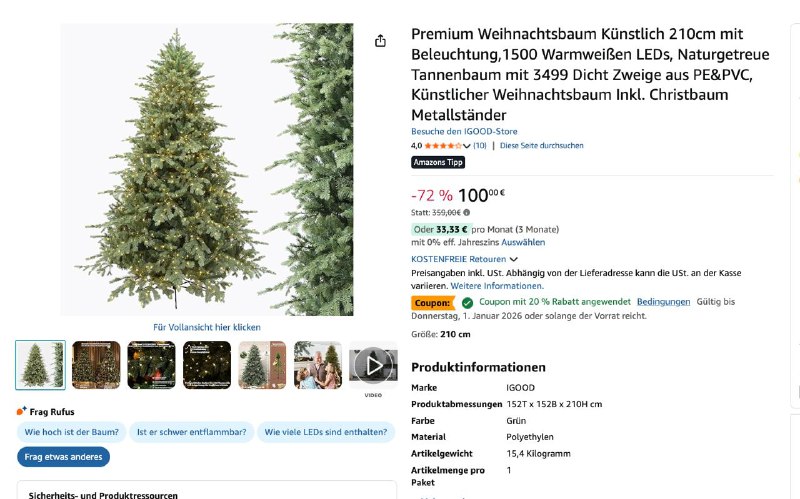
Task: Click the 'Frag etwas anderes' button
Action: [63, 457]
